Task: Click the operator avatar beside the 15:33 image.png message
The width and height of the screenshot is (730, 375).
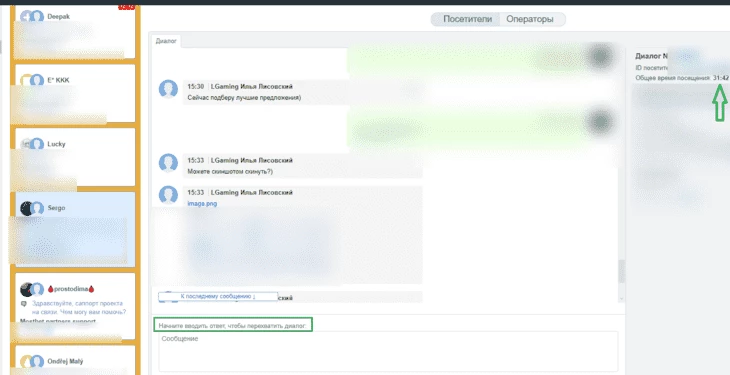Action: 168,195
